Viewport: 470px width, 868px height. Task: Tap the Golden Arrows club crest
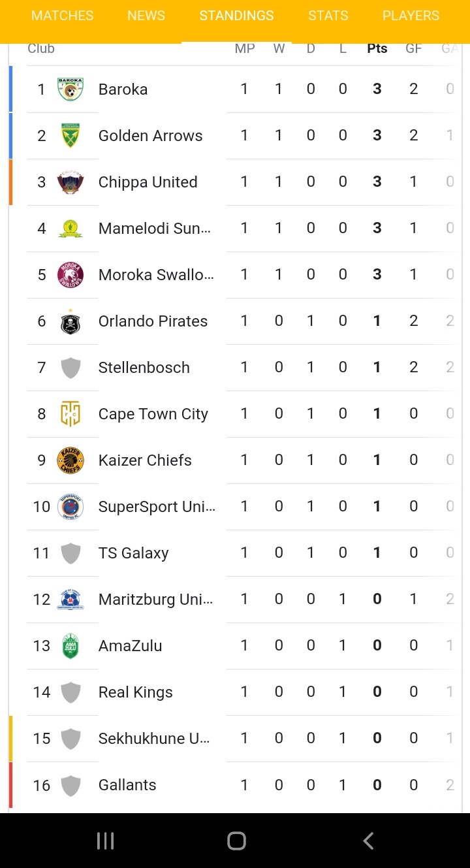70,136
